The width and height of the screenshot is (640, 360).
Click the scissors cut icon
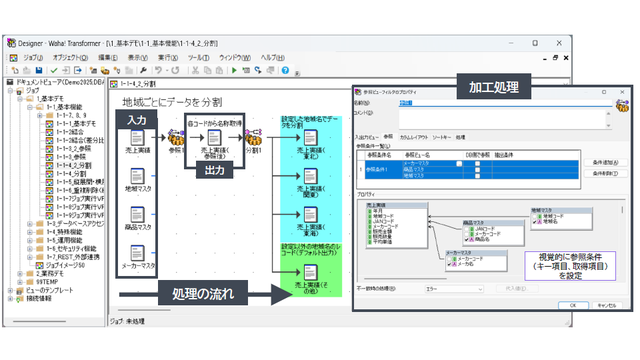click(196, 70)
